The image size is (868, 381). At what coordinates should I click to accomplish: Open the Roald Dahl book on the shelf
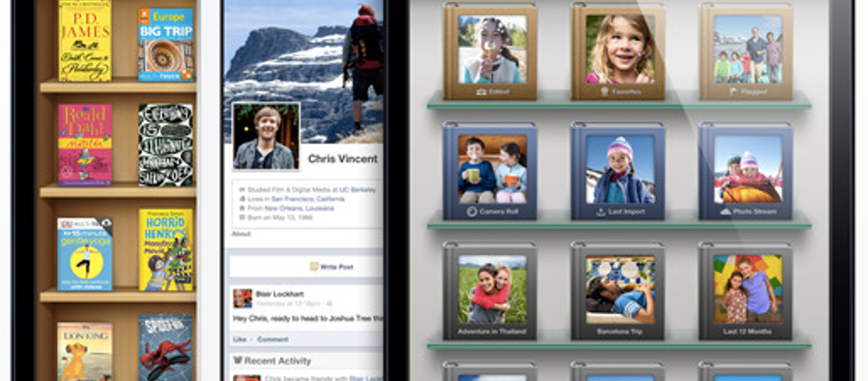[x=85, y=145]
